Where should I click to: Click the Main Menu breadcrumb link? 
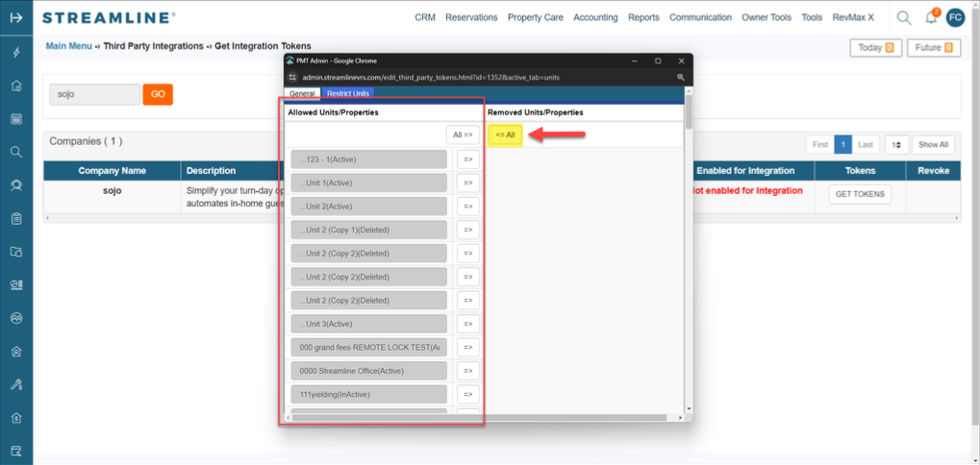(x=69, y=46)
